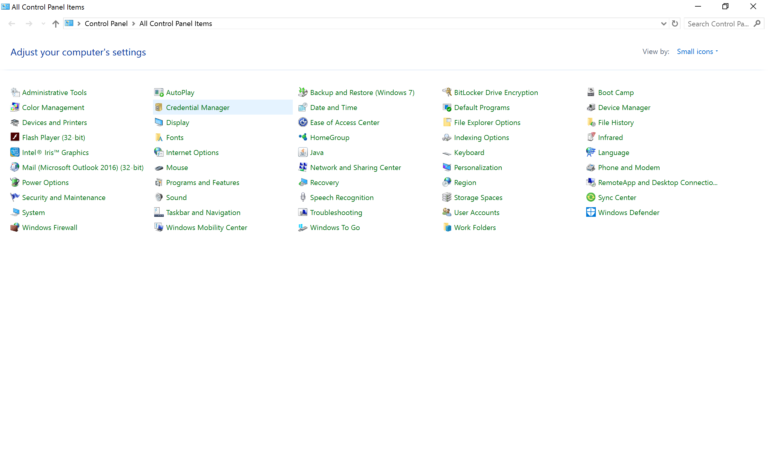Click the HomeGroup icon
Image resolution: width=768 pixels, height=456 pixels.
pyautogui.click(x=303, y=138)
